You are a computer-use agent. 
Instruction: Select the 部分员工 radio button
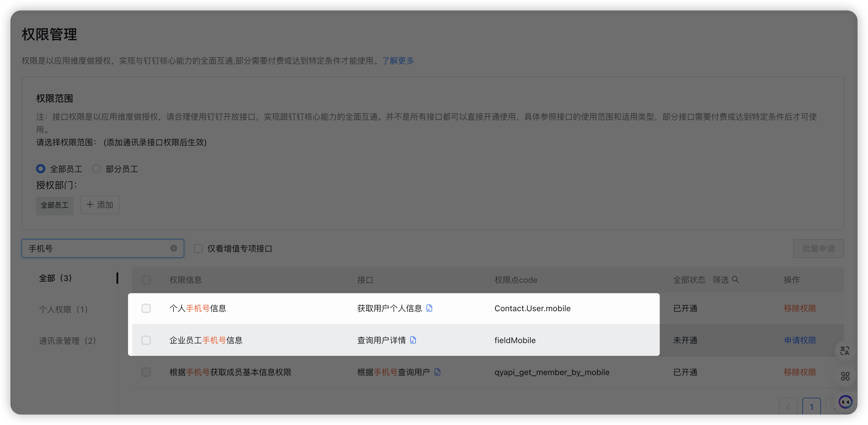point(96,168)
